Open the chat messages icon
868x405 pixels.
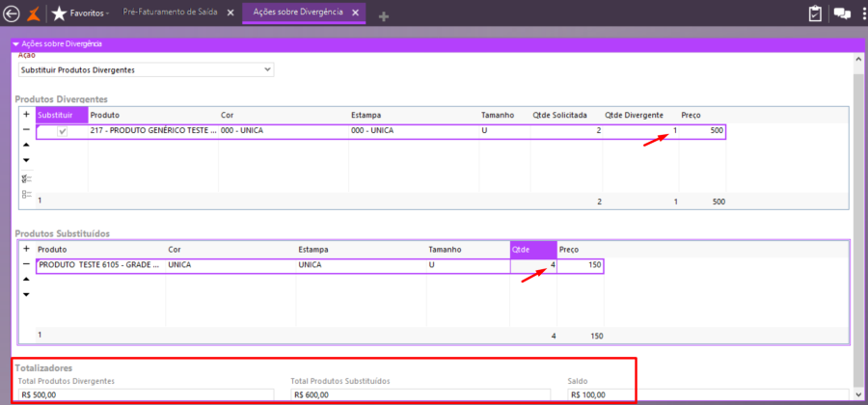tap(842, 13)
